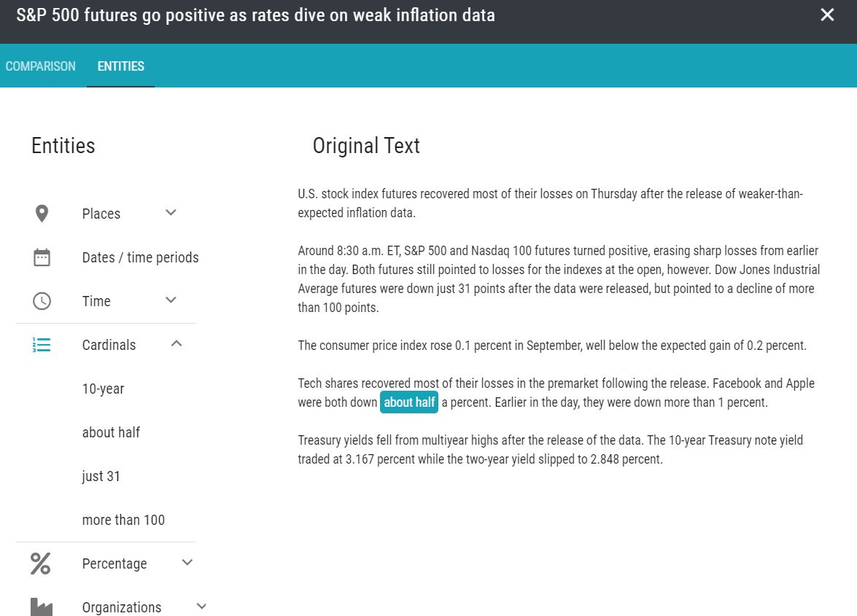Open the Dates / time periods category
The image size is (857, 616).
140,257
